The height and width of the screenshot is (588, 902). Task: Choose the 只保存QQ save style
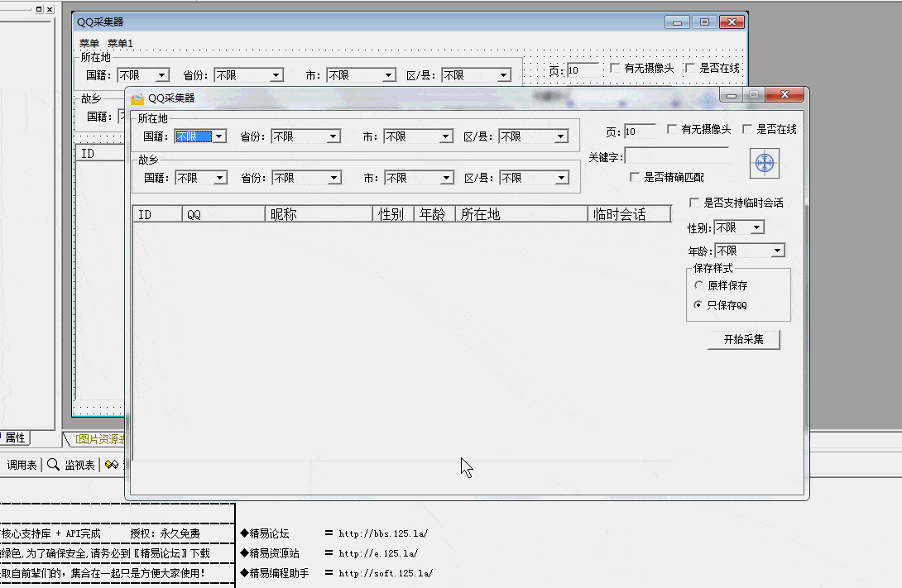coord(698,304)
